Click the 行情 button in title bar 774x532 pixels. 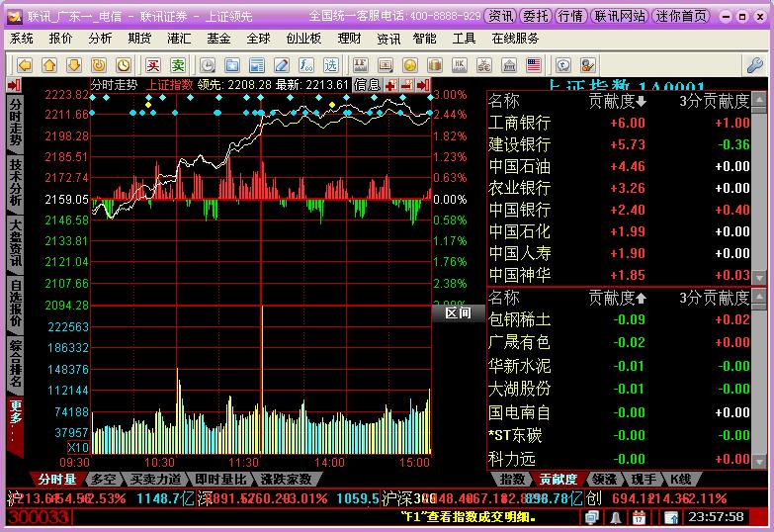pyautogui.click(x=570, y=16)
